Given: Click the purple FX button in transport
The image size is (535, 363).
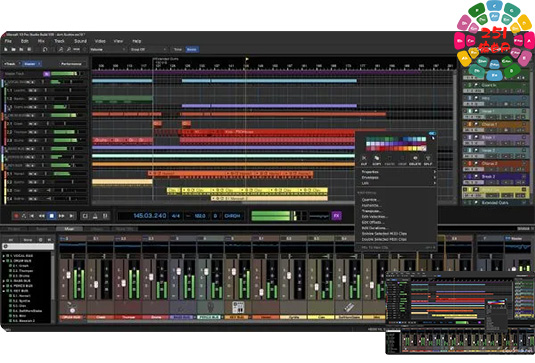Looking at the screenshot, I should tap(336, 216).
